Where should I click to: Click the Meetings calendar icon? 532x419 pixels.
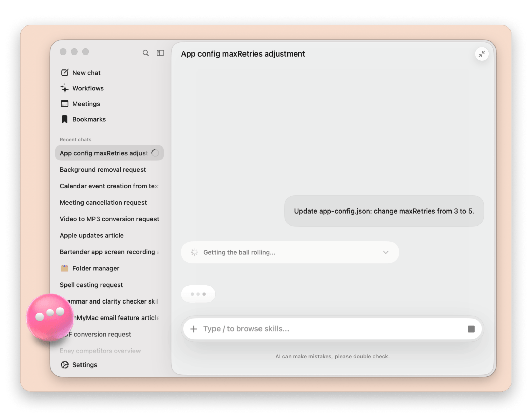click(64, 104)
